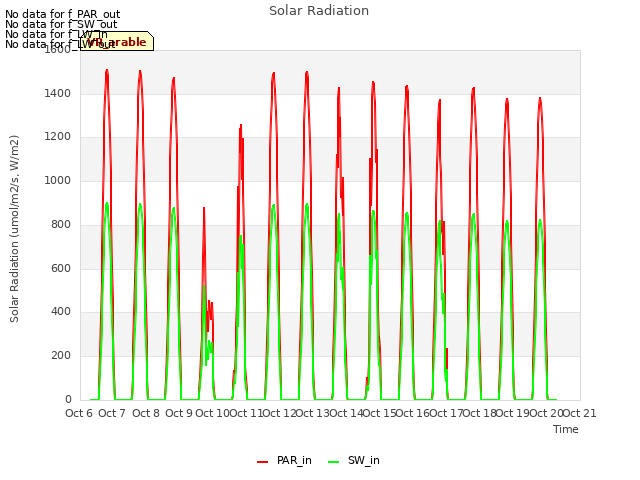The height and width of the screenshot is (480, 640).
Task: Click the VR_arable annotation label
Action: pyautogui.click(x=117, y=41)
